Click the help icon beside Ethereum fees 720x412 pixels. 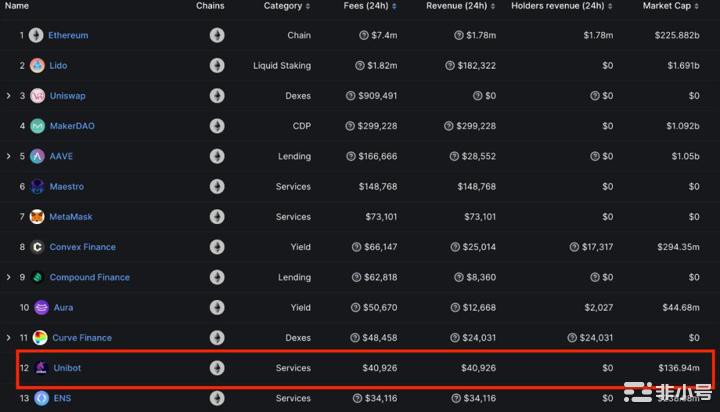coord(363,36)
